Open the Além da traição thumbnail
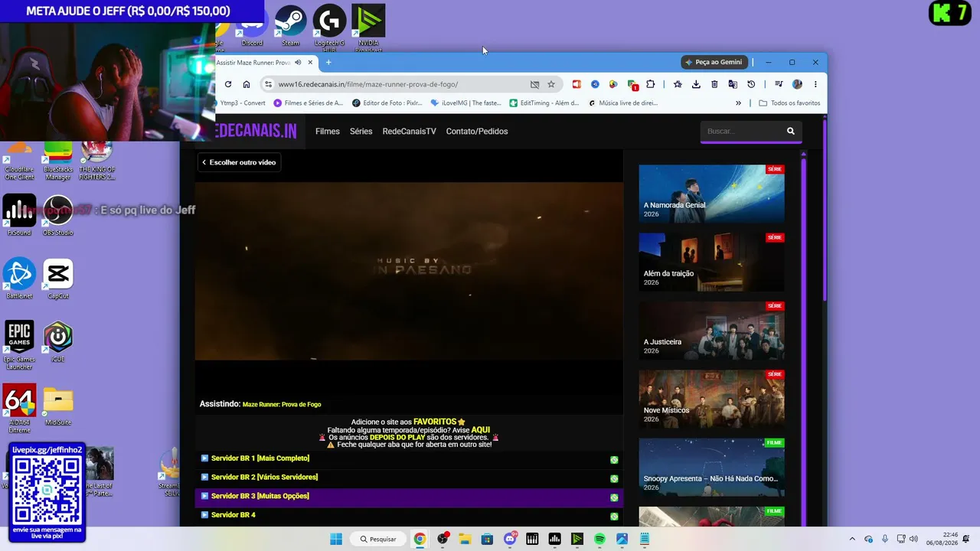This screenshot has height=551, width=980. pos(711,262)
